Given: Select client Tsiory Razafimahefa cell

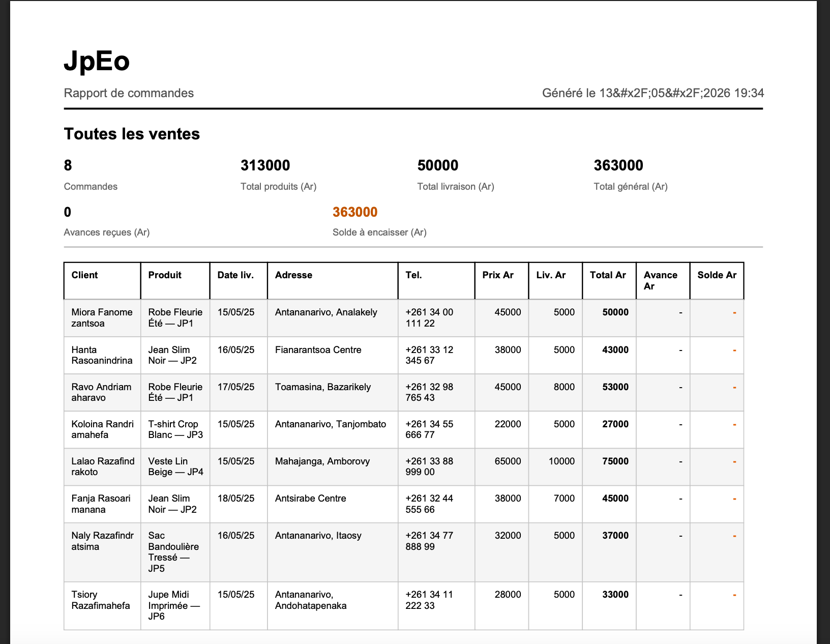Looking at the screenshot, I should (x=102, y=606).
